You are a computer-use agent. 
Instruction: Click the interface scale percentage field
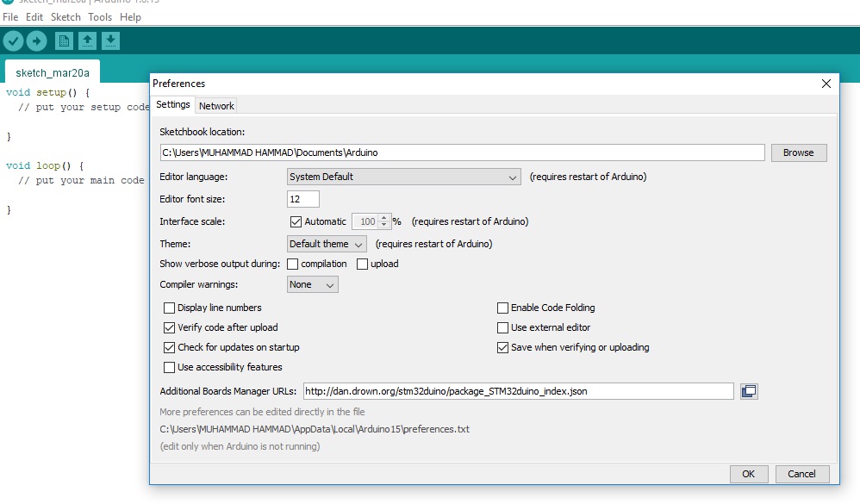tap(366, 221)
